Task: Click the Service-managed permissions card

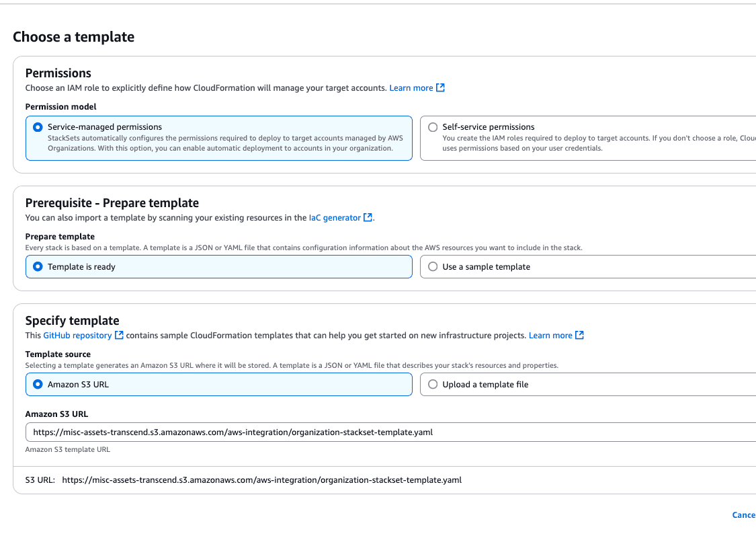Action: [x=218, y=137]
